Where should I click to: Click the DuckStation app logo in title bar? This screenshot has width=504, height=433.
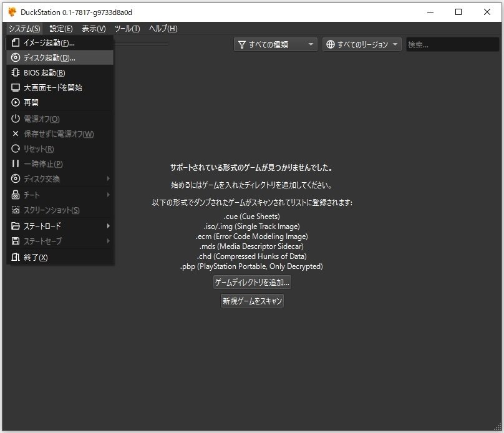pyautogui.click(x=12, y=12)
